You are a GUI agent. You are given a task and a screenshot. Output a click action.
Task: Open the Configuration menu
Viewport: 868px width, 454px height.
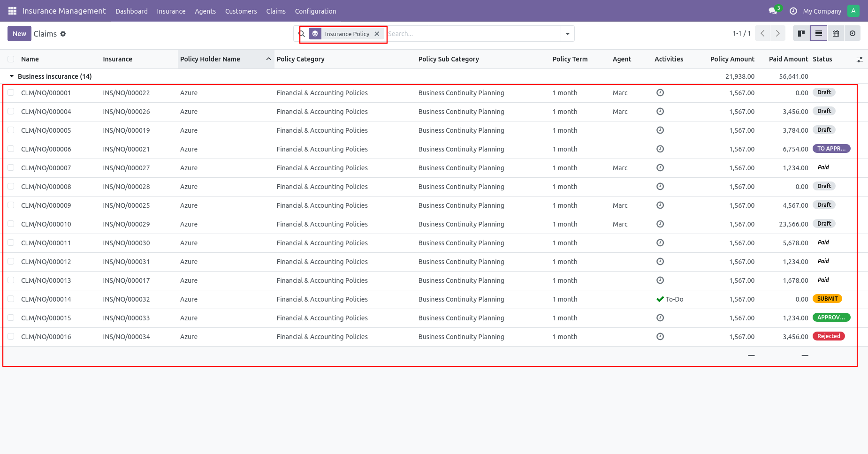[315, 11]
